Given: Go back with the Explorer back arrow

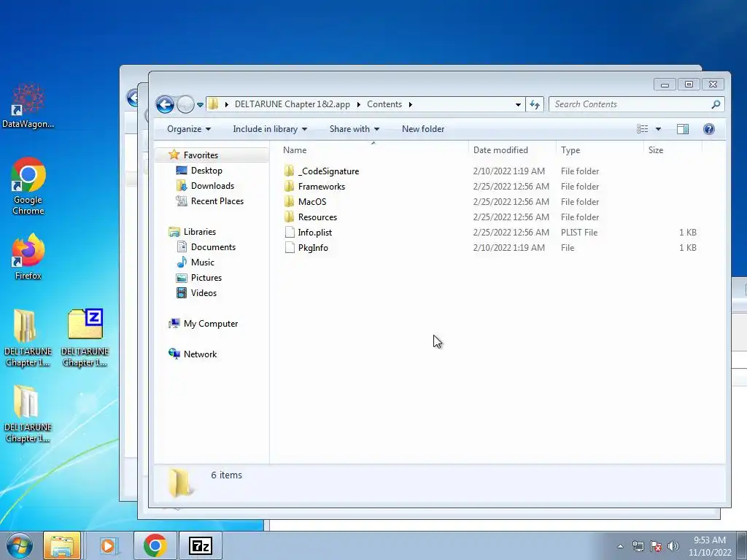Looking at the screenshot, I should point(165,104).
